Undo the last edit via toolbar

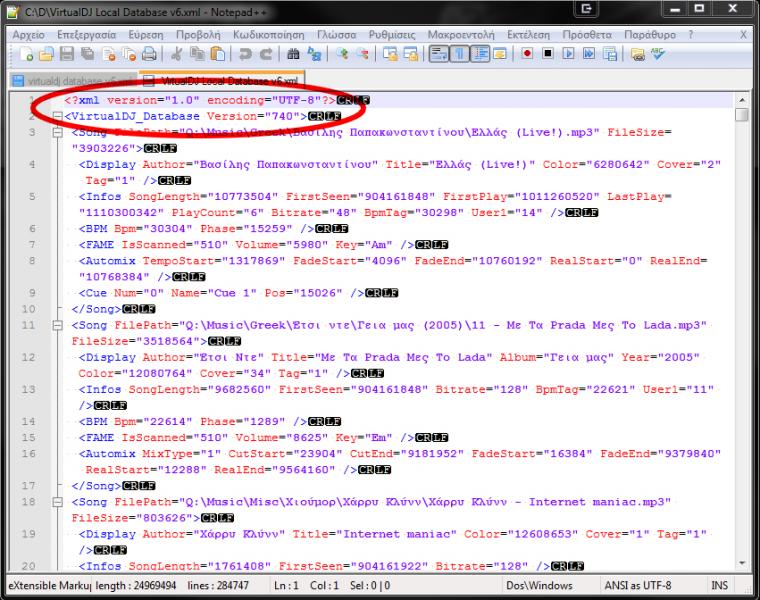point(245,54)
